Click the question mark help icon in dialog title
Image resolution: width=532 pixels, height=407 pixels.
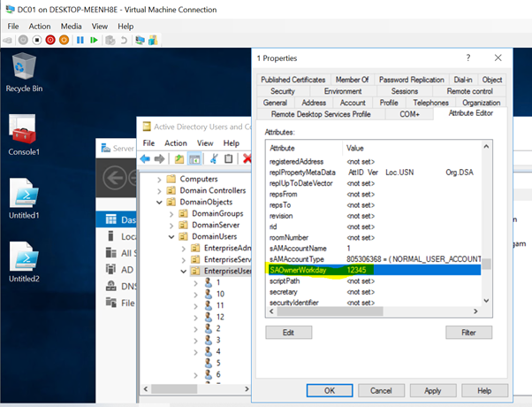pyautogui.click(x=468, y=58)
